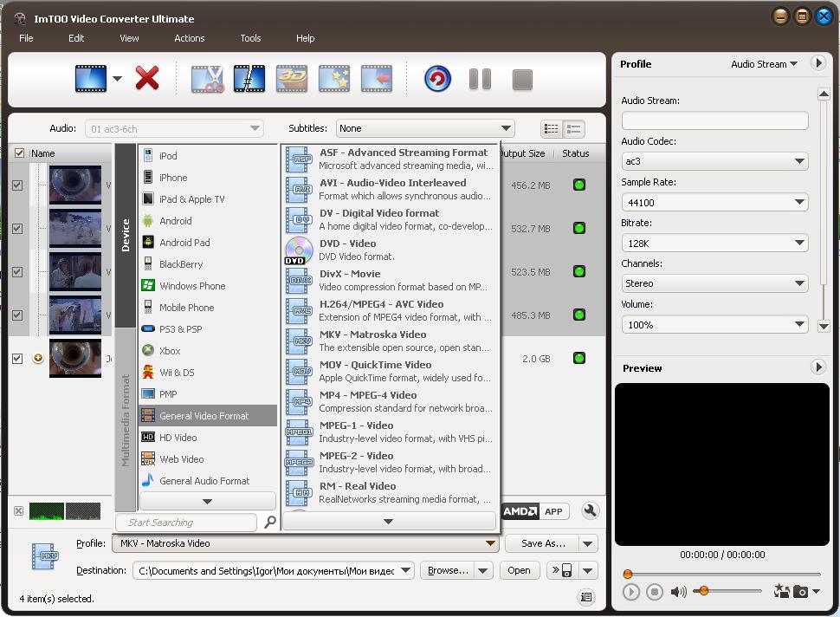Open the Split video hash-mark tool
Viewport: 840px width, 617px height.
[x=249, y=79]
